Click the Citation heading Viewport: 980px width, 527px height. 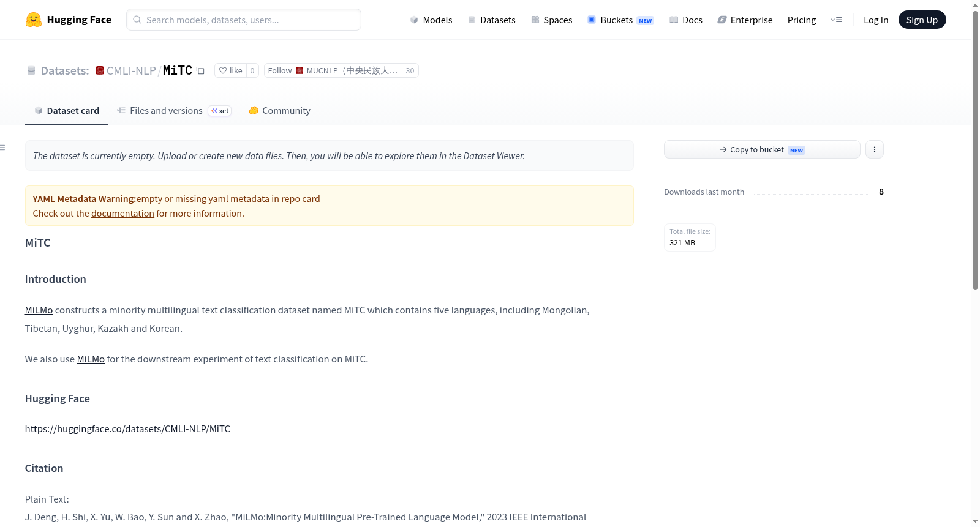tap(44, 468)
